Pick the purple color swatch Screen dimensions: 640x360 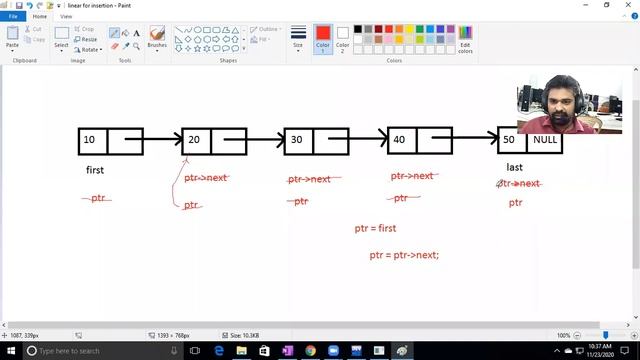(451, 29)
